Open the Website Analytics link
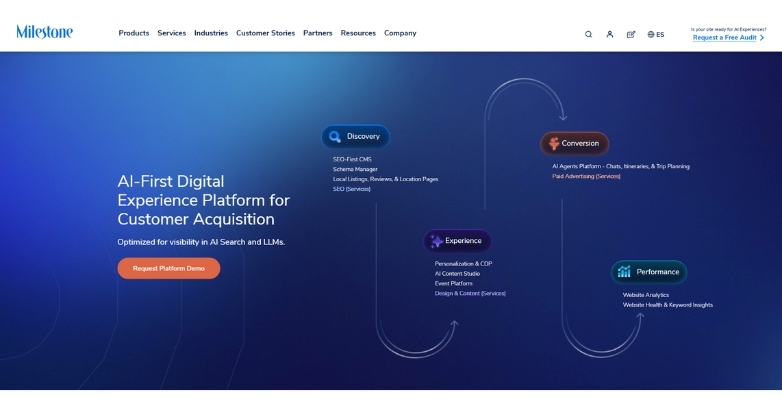This screenshot has height=410, width=782. [x=645, y=295]
